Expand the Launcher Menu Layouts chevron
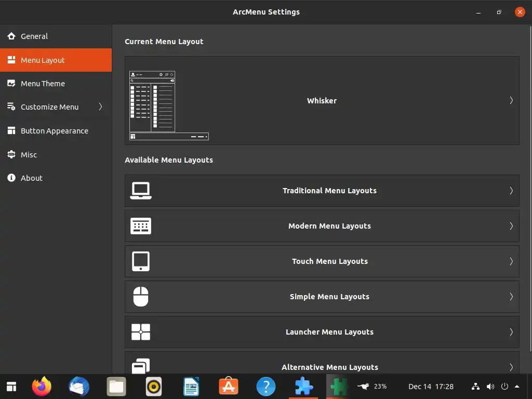The width and height of the screenshot is (532, 399). (511, 332)
